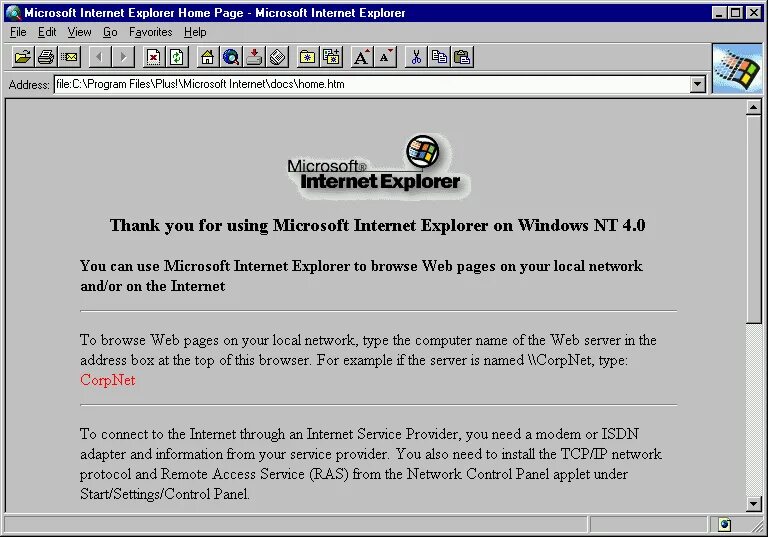Image resolution: width=768 pixels, height=537 pixels.
Task: Click the vertical scrollbar thumb
Action: click(x=754, y=219)
